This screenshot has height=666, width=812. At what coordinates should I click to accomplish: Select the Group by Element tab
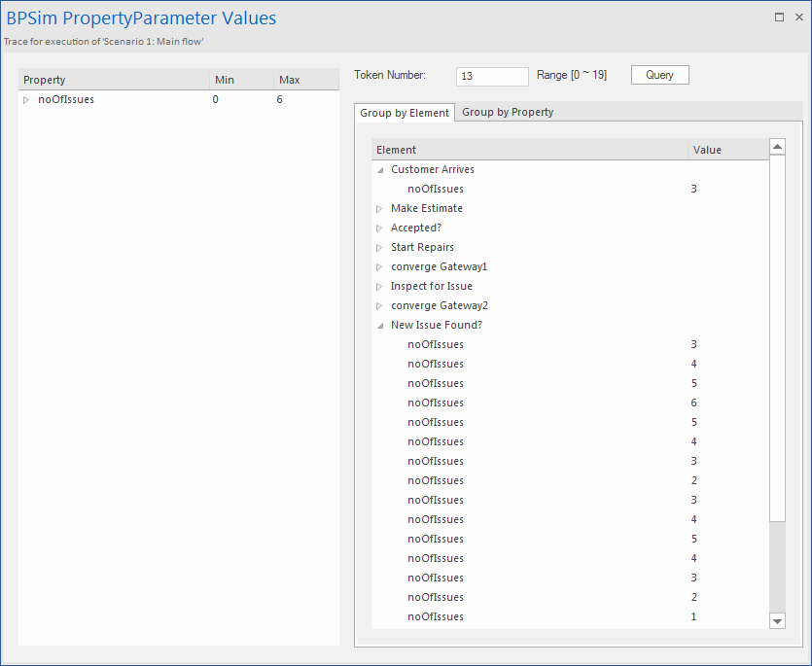(x=405, y=113)
